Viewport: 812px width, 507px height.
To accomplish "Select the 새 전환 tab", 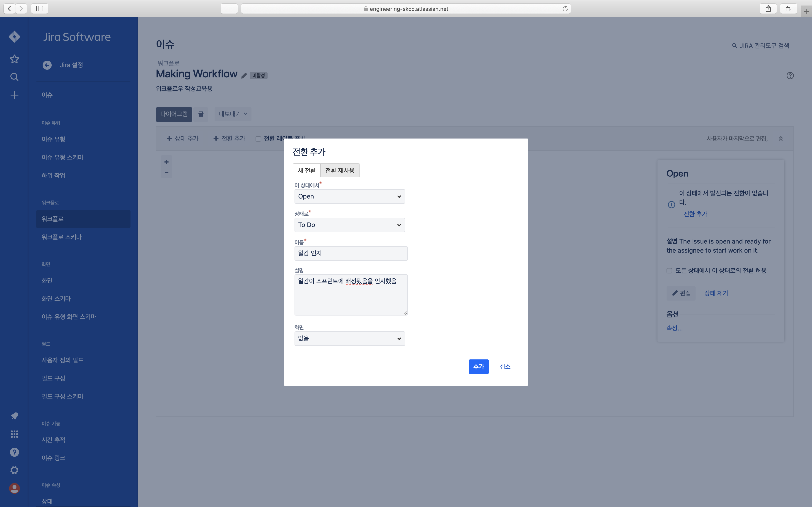I will tap(306, 170).
